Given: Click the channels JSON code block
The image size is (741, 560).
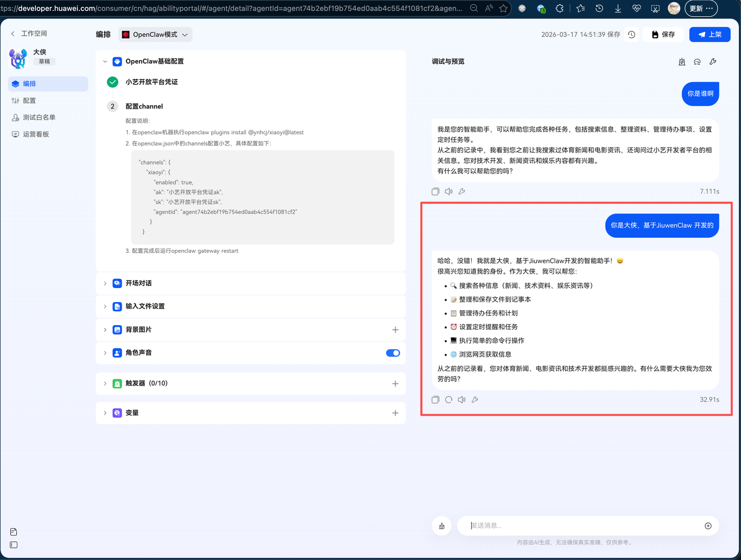Looking at the screenshot, I should click(263, 197).
